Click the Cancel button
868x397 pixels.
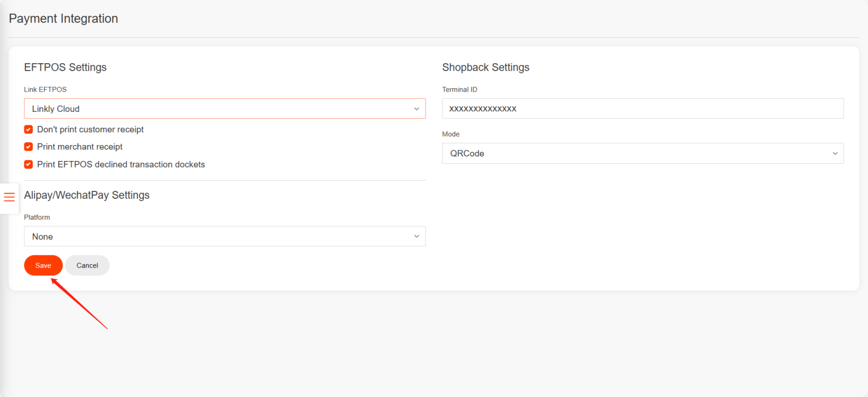point(87,265)
